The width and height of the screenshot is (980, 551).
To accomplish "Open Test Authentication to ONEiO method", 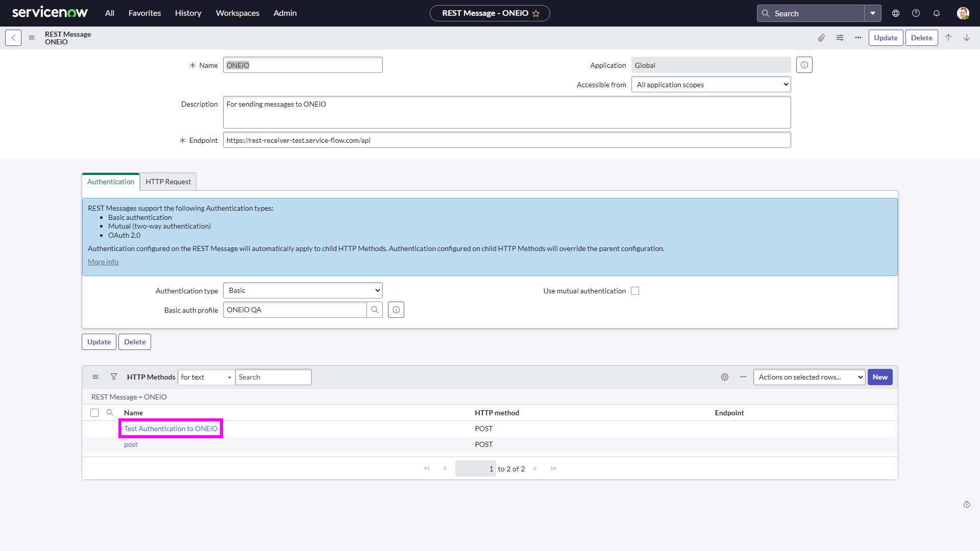I will (170, 429).
